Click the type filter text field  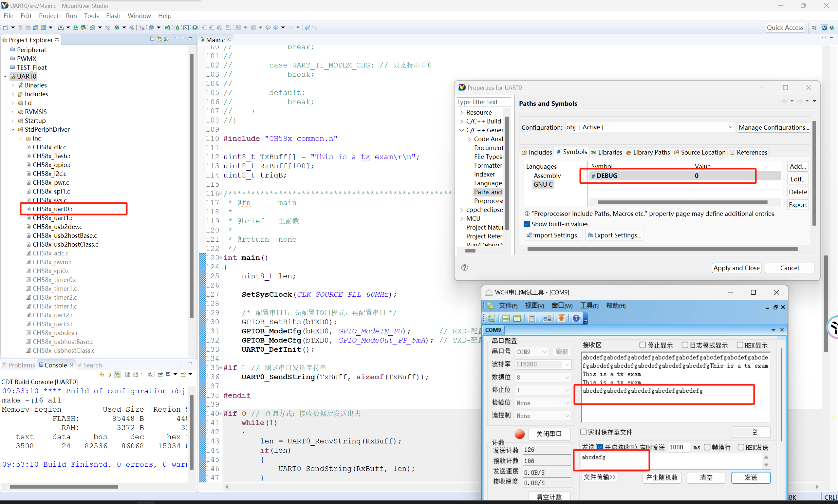pyautogui.click(x=484, y=102)
